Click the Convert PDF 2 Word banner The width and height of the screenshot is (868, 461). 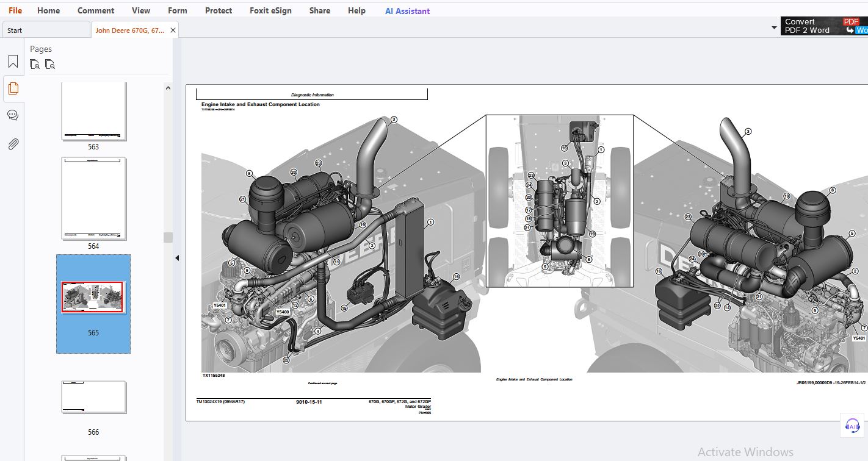(x=824, y=26)
